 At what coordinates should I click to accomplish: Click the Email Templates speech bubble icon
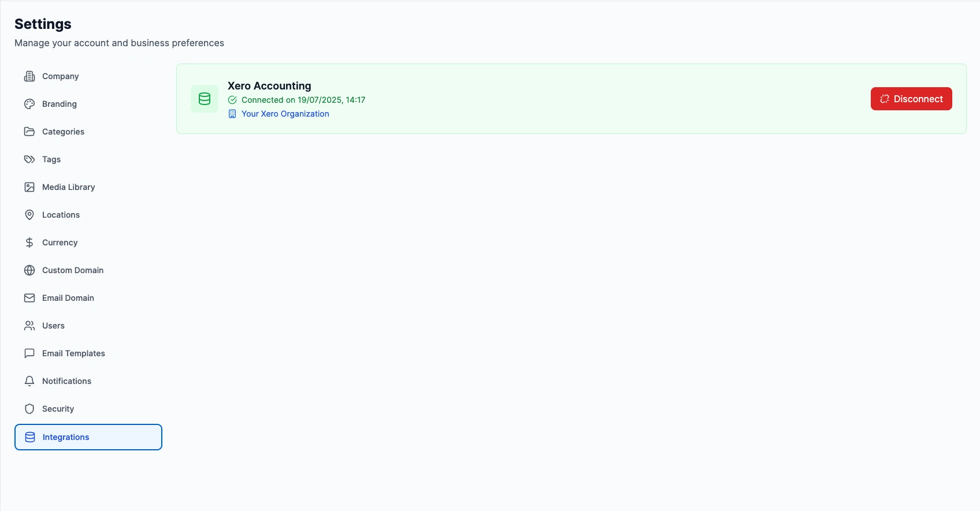29,353
